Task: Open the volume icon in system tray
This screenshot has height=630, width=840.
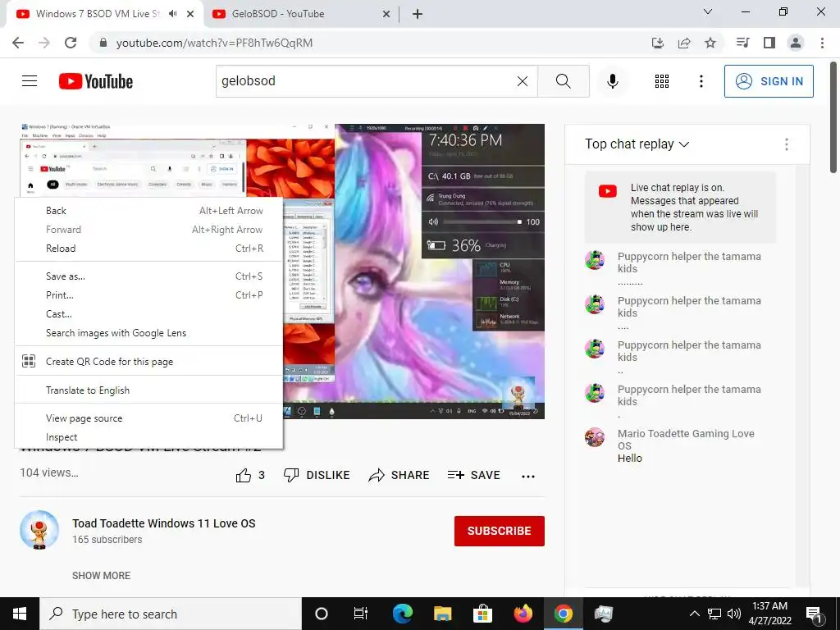Action: (x=734, y=614)
